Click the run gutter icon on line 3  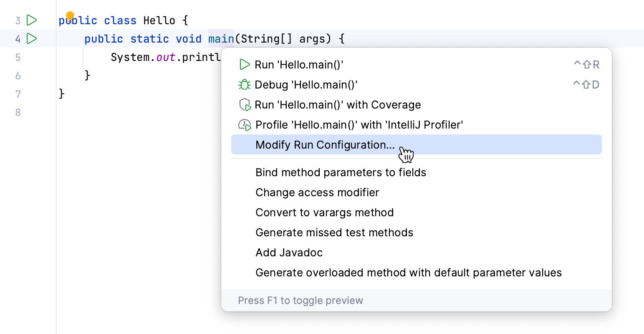(32, 20)
